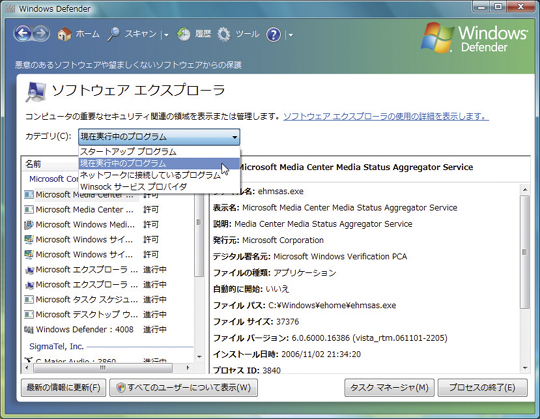Click the file size value 37376
This screenshot has height=419, width=540.
click(x=288, y=322)
